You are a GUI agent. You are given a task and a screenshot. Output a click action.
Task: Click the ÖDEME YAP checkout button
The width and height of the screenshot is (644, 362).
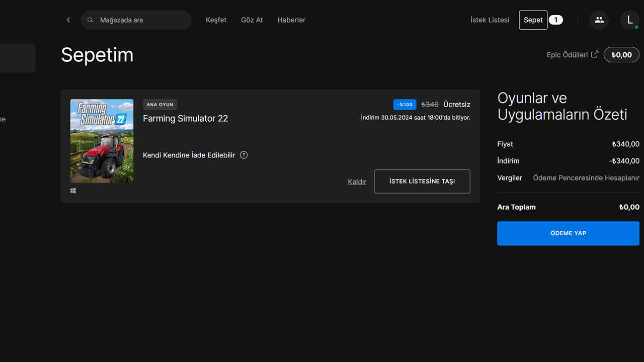point(568,233)
